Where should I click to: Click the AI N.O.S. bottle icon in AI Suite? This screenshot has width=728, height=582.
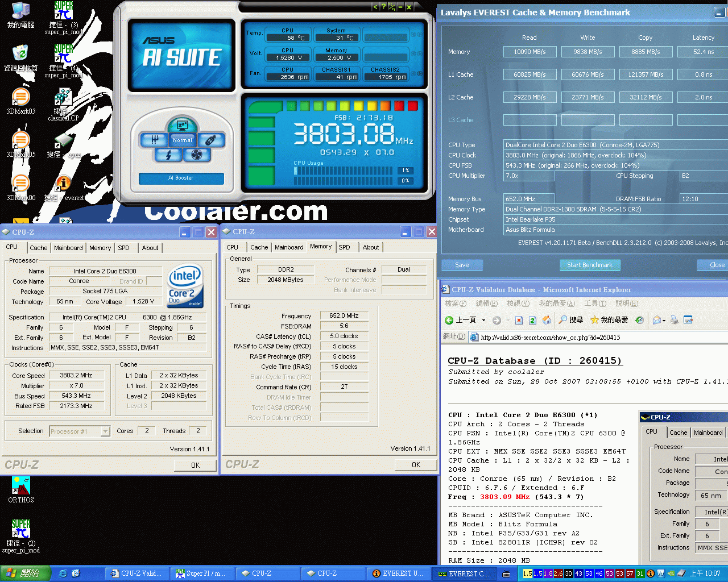[x=210, y=139]
